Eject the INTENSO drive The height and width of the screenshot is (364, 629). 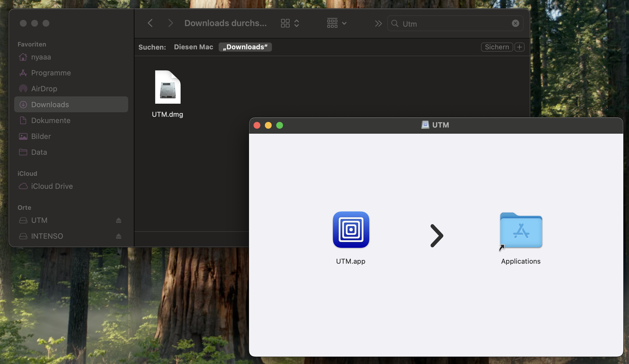pos(119,236)
